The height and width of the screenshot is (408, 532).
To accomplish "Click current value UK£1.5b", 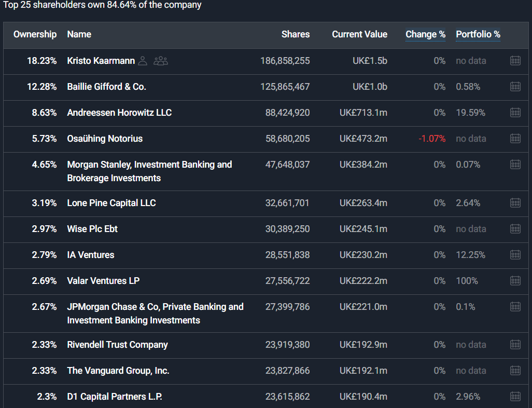I will (x=370, y=61).
